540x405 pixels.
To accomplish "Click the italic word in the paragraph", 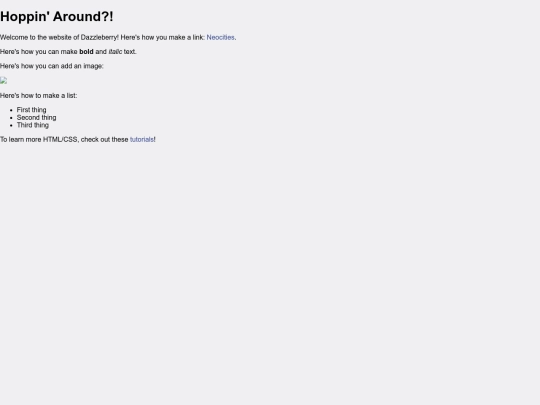I will (115, 52).
